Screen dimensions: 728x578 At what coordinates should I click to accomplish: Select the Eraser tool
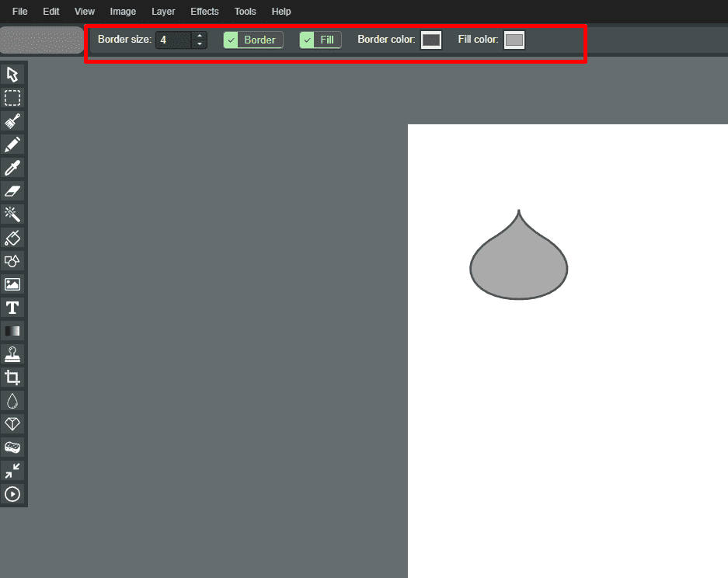pyautogui.click(x=12, y=191)
